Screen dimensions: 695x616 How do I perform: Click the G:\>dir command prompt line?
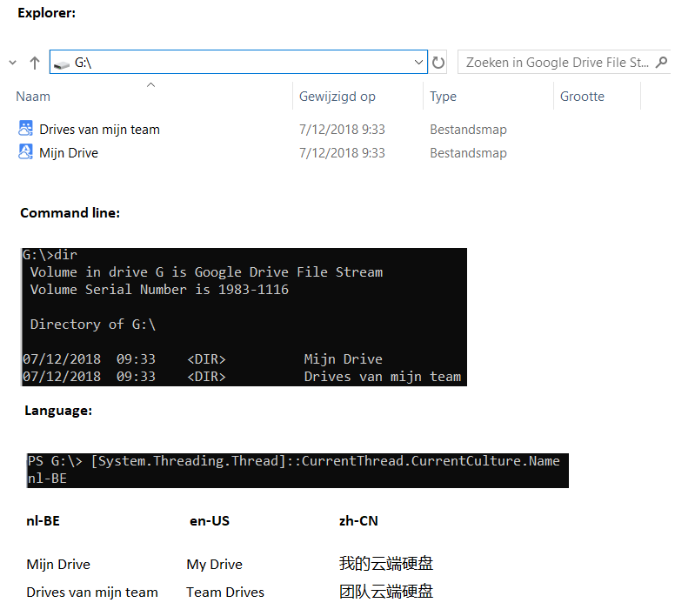50,255
